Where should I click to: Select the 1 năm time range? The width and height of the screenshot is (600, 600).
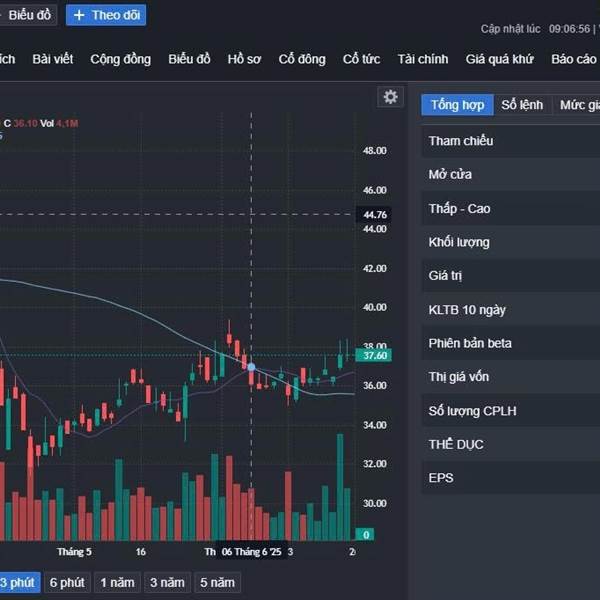coord(117,582)
